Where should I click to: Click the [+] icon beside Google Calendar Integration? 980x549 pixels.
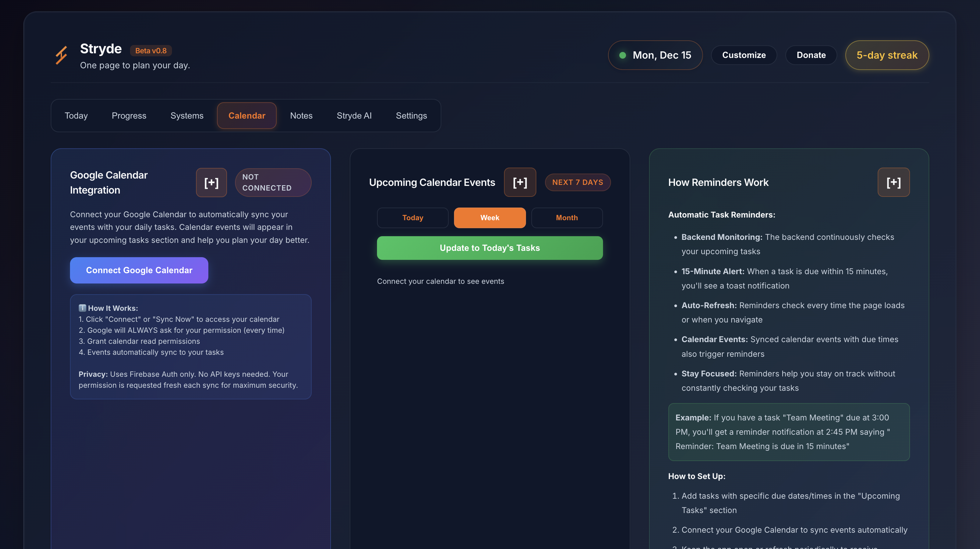click(211, 182)
